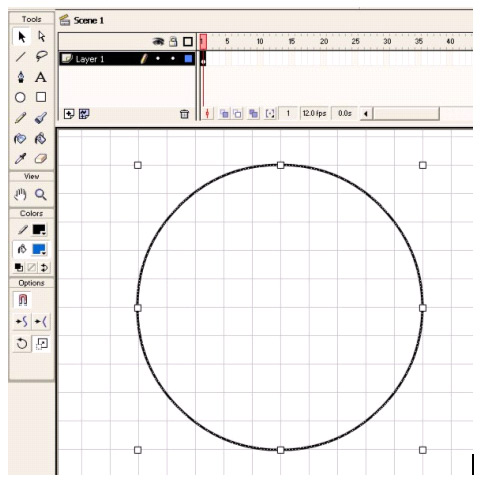Select the Lasso tool
This screenshot has width=487, height=481.
click(x=41, y=57)
